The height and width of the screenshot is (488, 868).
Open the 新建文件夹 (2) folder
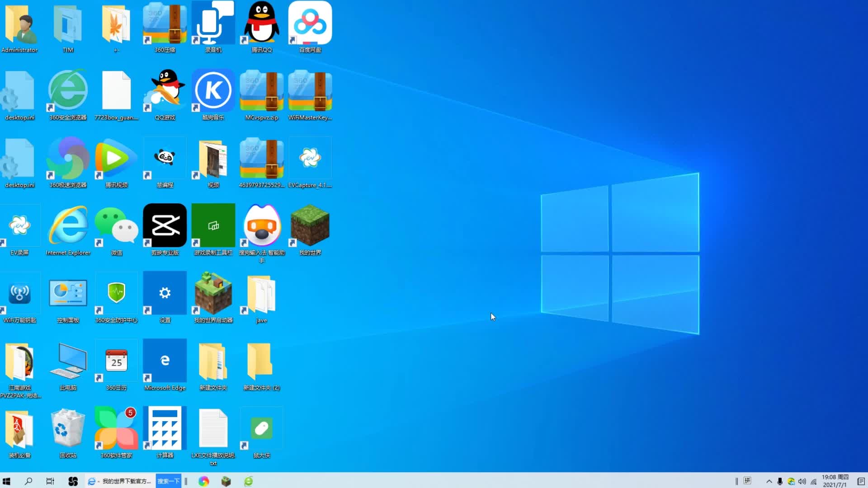[261, 366]
